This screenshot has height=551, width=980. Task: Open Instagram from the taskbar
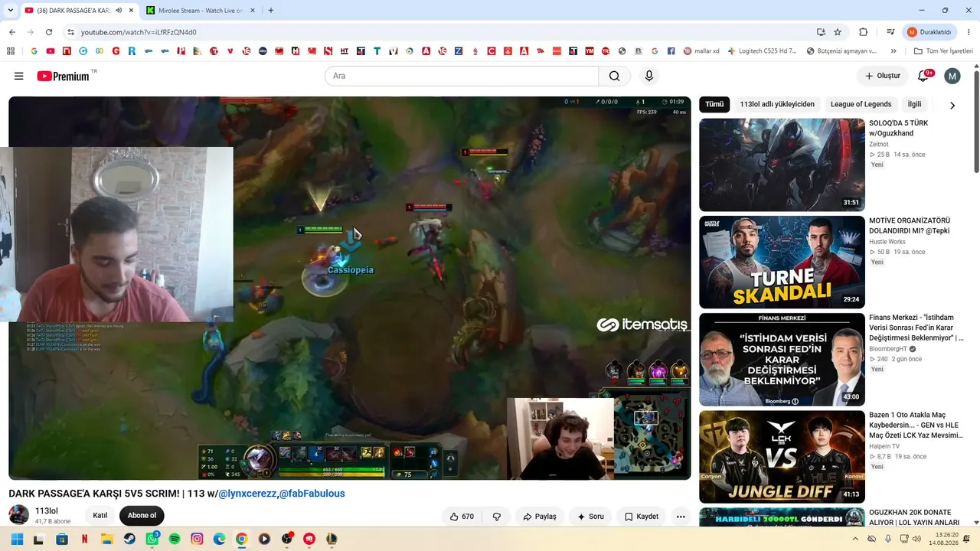(197, 539)
